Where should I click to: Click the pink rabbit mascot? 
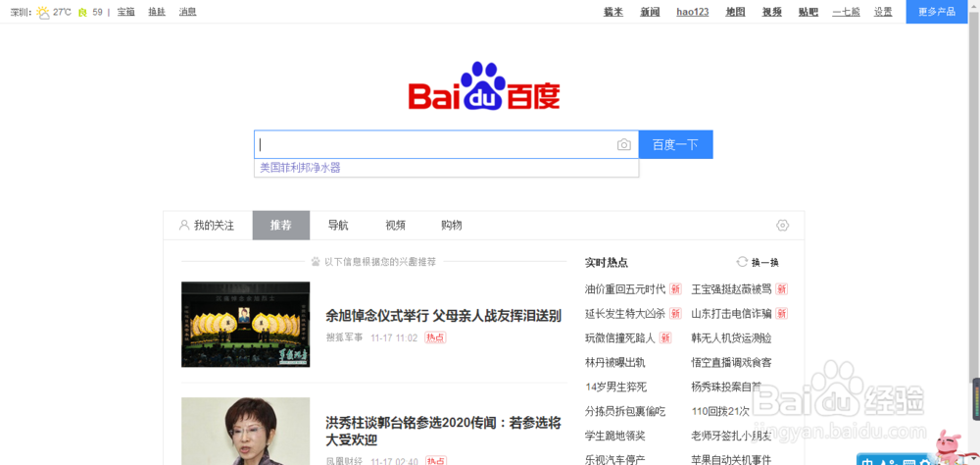click(x=951, y=443)
